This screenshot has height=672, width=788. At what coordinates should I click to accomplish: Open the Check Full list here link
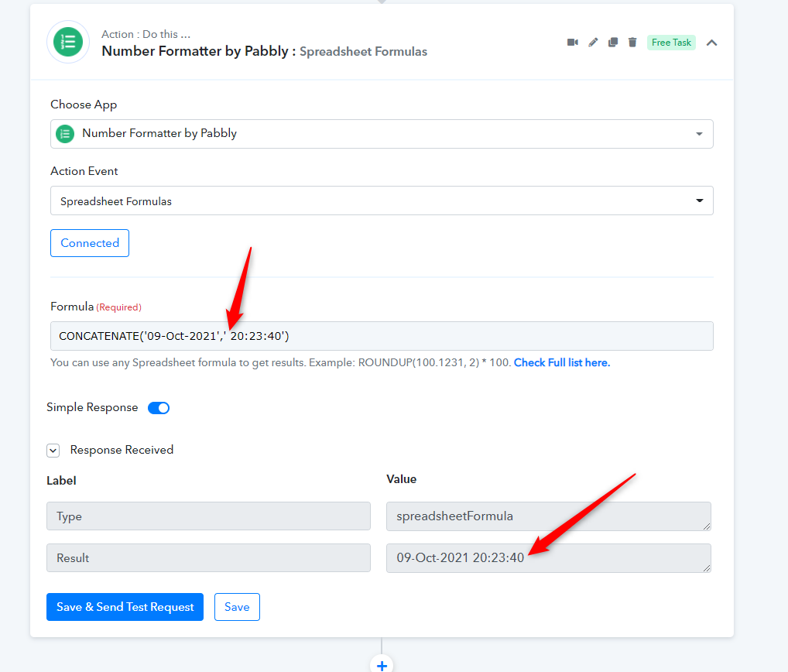pos(562,363)
